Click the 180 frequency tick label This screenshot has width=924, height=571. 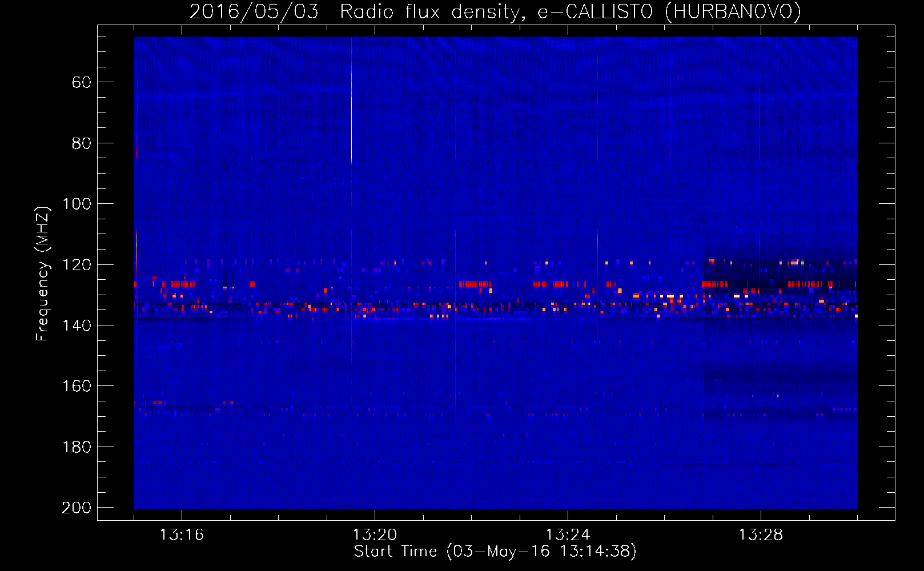click(77, 447)
